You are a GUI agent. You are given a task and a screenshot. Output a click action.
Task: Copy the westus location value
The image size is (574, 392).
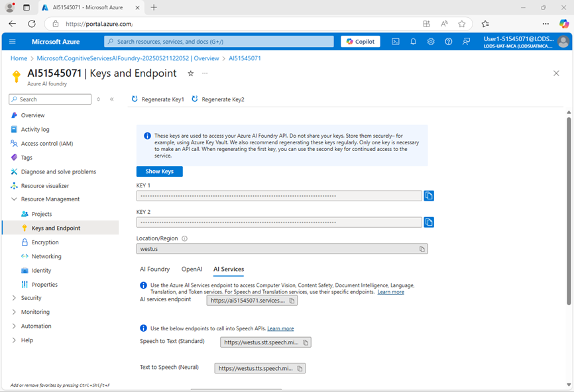tap(422, 249)
